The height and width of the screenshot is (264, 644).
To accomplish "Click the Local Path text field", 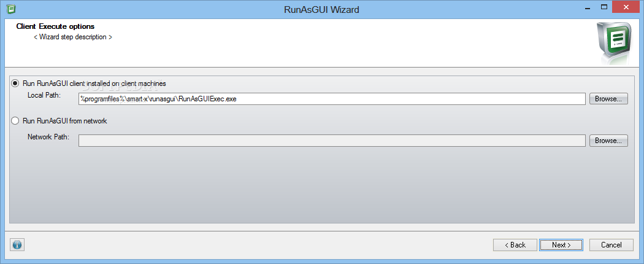I will 332,99.
